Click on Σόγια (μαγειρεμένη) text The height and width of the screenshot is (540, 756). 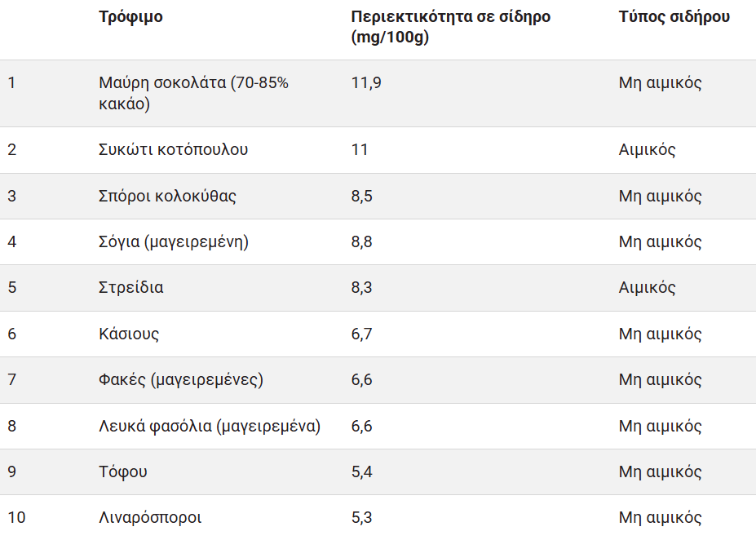[173, 242]
